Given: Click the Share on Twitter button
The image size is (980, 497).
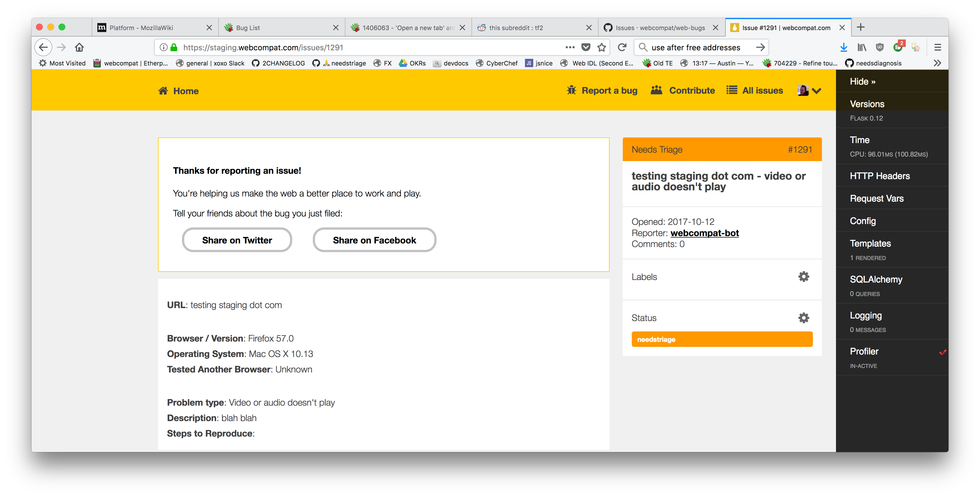Looking at the screenshot, I should (x=237, y=240).
